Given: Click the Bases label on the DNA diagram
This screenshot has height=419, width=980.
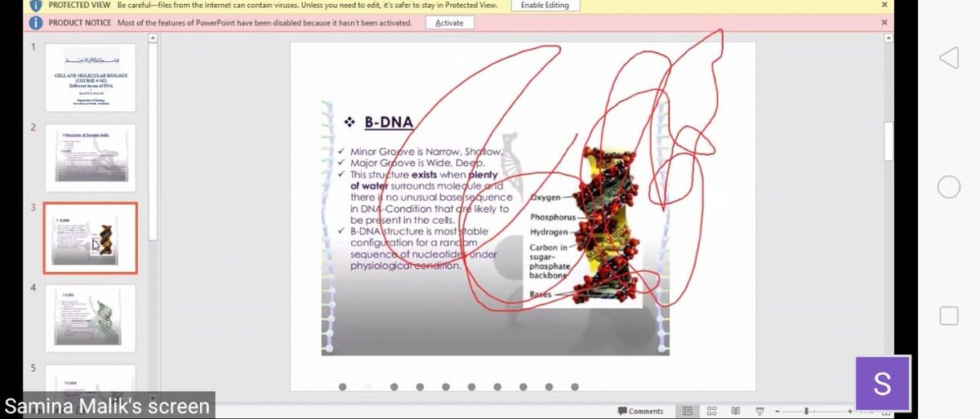Looking at the screenshot, I should click(x=540, y=294).
